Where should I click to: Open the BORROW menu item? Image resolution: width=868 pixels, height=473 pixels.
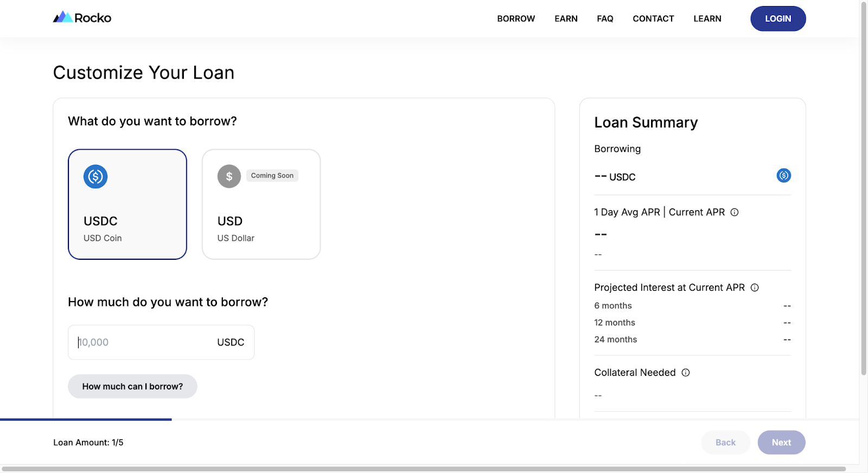[516, 18]
